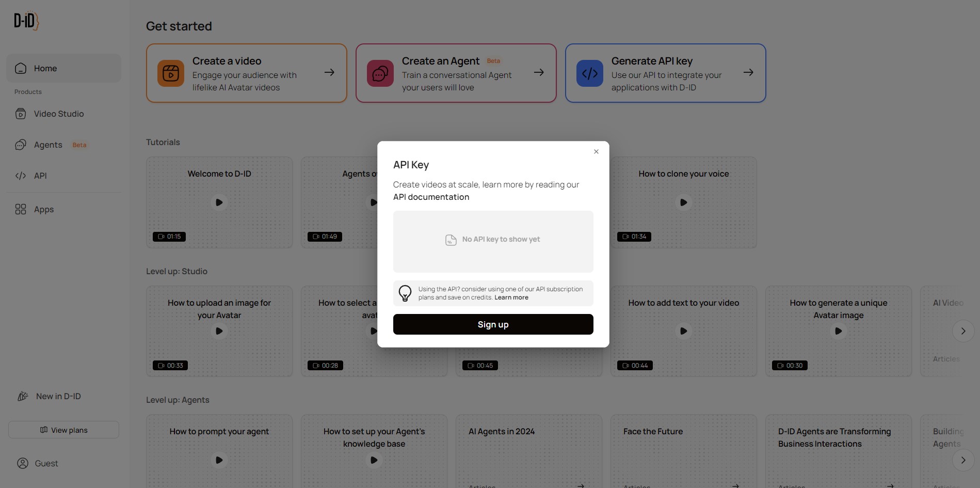Screen dimensions: 980x488
Task: Show next items in Level up: Studio
Action: click(963, 331)
